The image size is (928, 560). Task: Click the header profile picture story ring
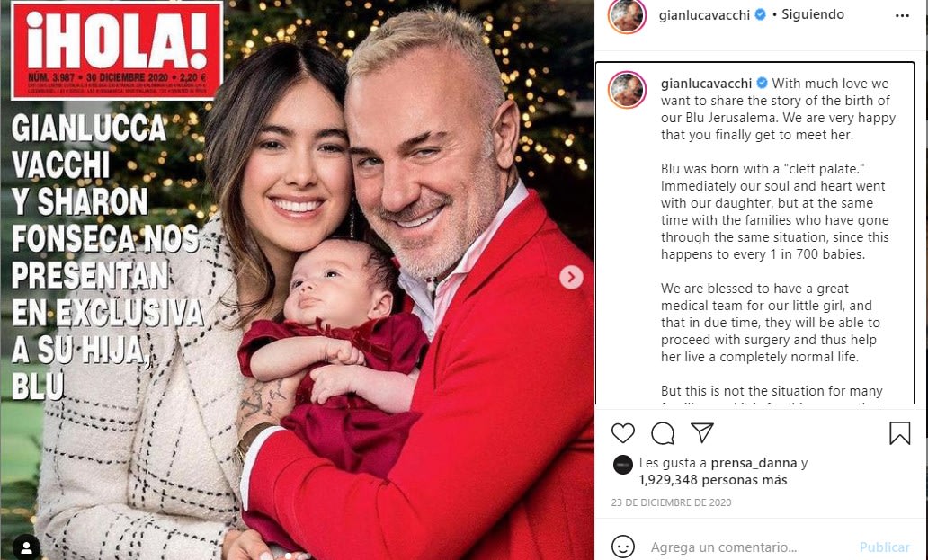(627, 15)
